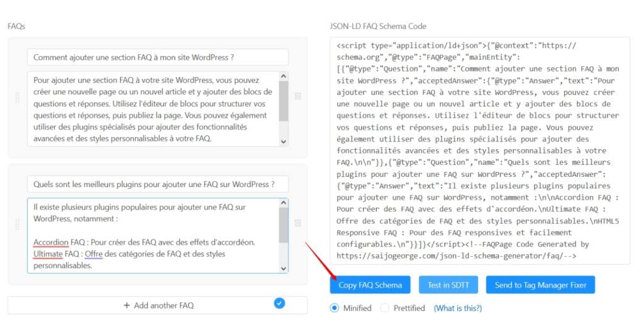The width and height of the screenshot is (644, 335).
Task: Click the 'FAQs' section heading
Action: (x=16, y=26)
